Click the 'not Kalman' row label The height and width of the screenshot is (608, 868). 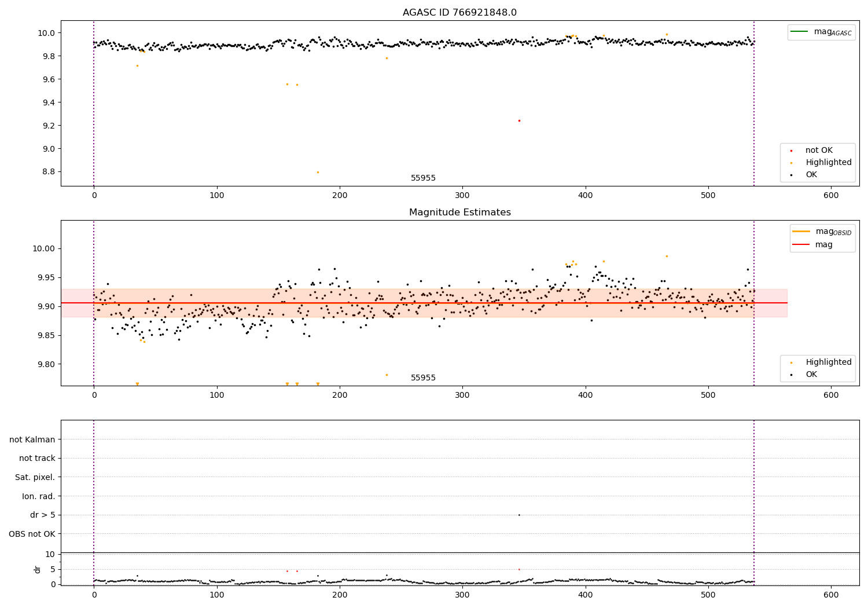[x=32, y=440]
